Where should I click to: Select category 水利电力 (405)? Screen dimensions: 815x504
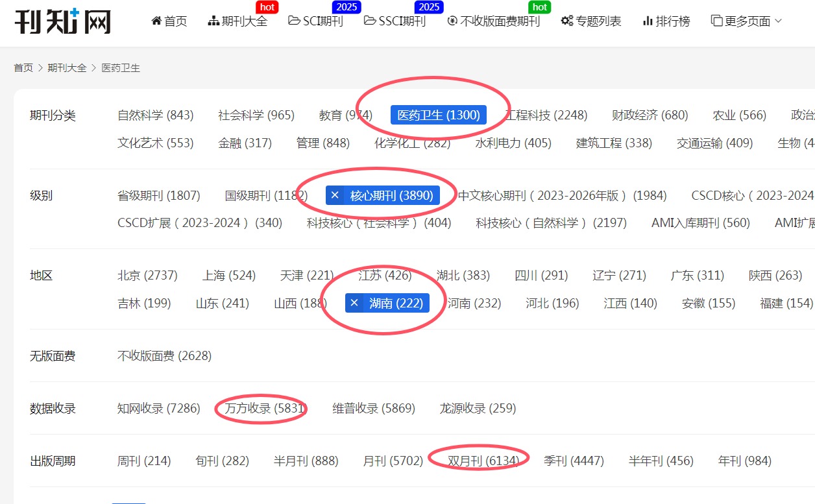(513, 143)
